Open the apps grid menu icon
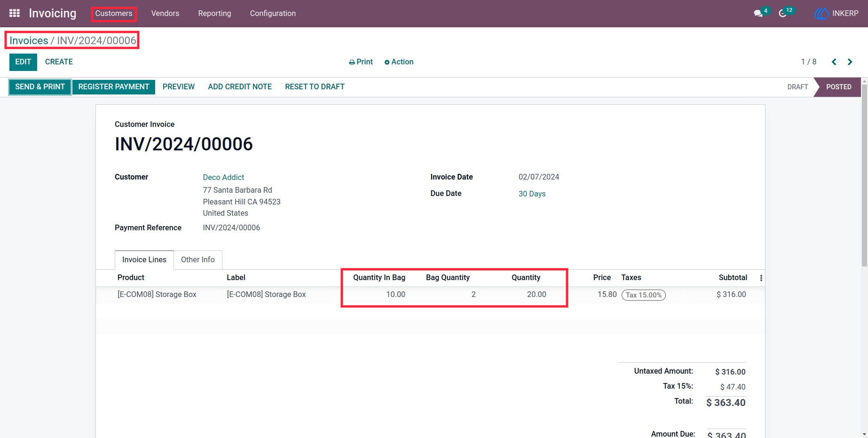This screenshot has width=868, height=438. coord(15,13)
